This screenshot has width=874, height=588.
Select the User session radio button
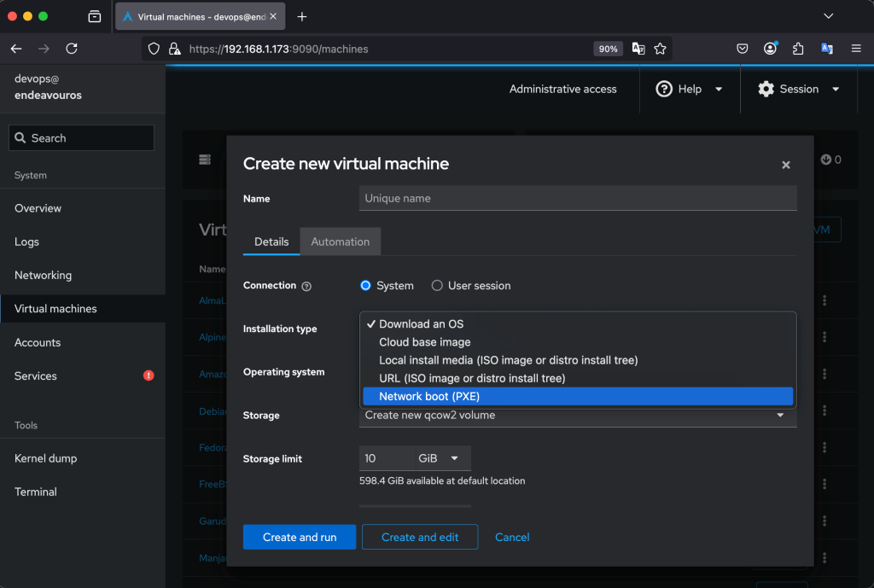click(x=437, y=286)
